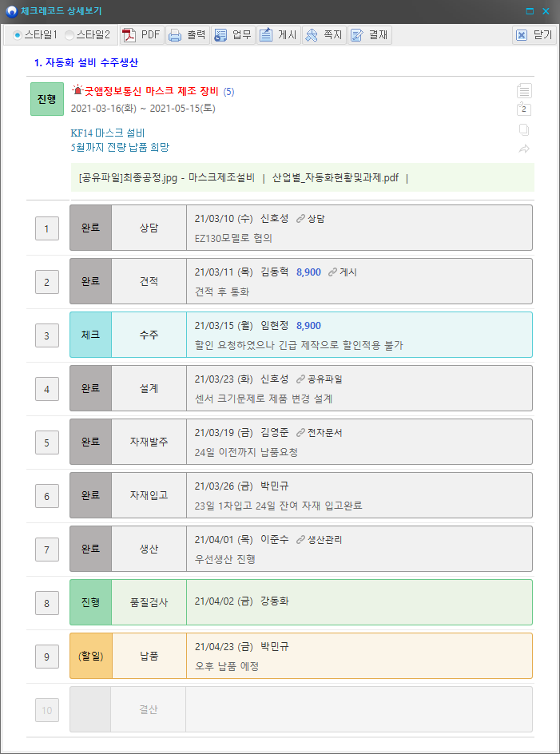Send a 쪽지 message
This screenshot has height=754, width=560.
pyautogui.click(x=324, y=35)
